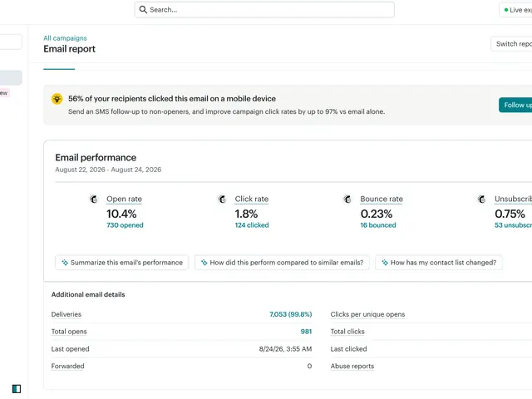Open the Bounce rate metric label
532x399 pixels.
382,199
